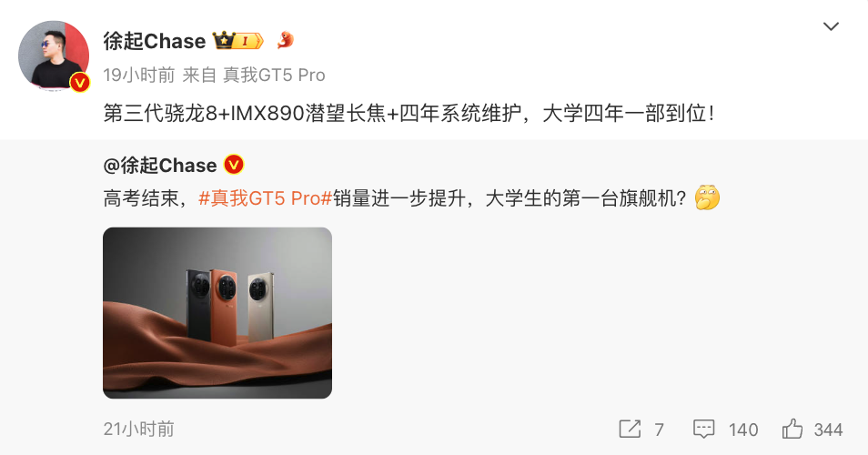
Task: Open the GT5 Pro phones image
Action: click(x=217, y=313)
